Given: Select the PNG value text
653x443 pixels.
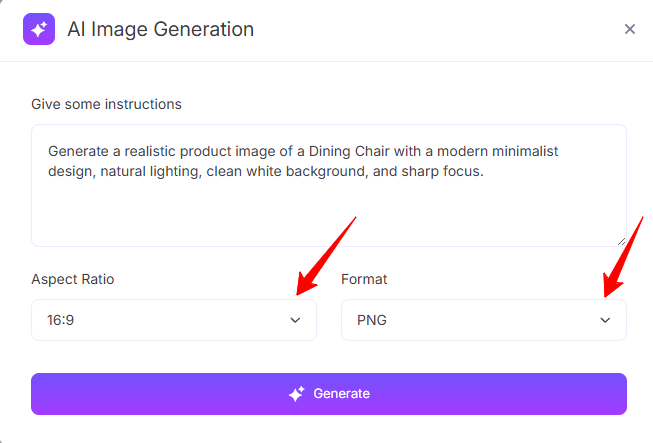Looking at the screenshot, I should coord(372,320).
